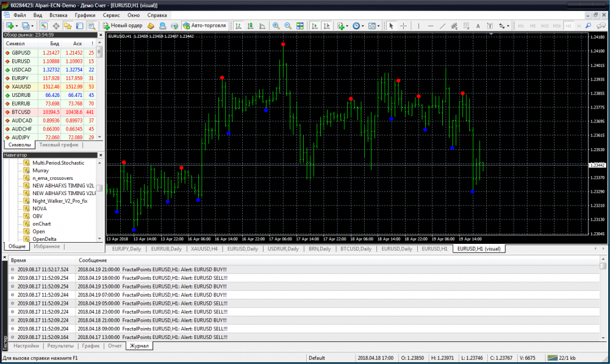Toggle the Terminal window icon
The image size is (610, 364).
[80, 26]
